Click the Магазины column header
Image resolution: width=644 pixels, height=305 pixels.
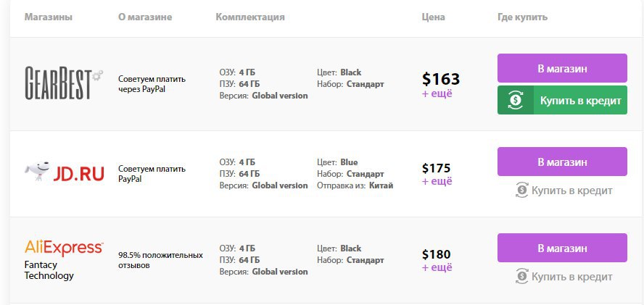(49, 17)
